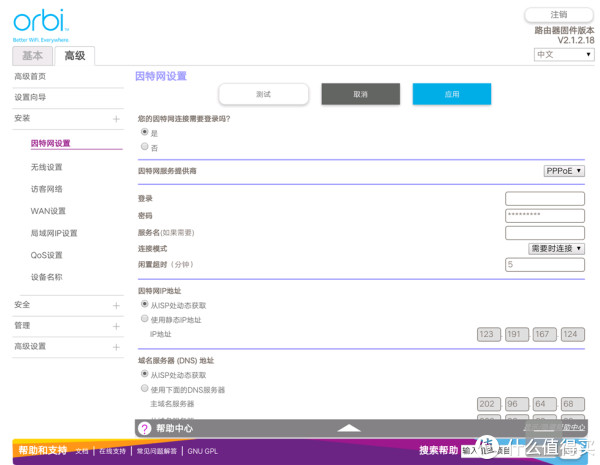Viewport: 600px width, 465px height.
Task: Expand the 管理 section plus icon
Action: (x=116, y=326)
